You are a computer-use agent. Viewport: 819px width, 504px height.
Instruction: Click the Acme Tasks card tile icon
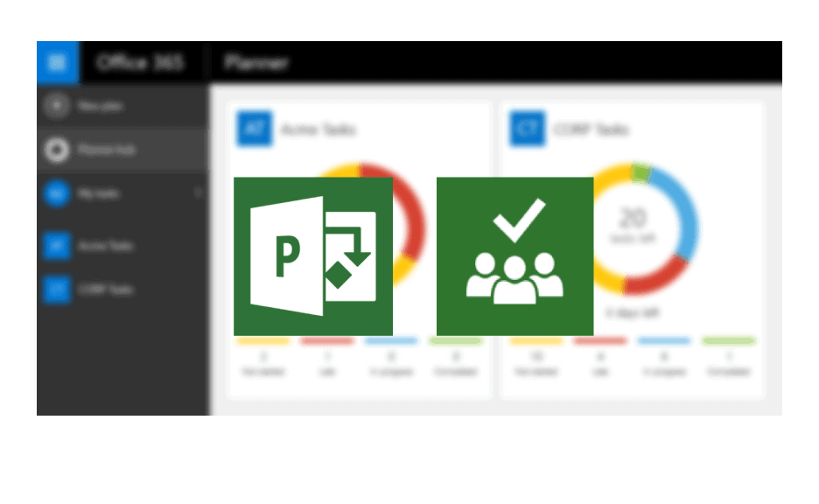tap(255, 129)
